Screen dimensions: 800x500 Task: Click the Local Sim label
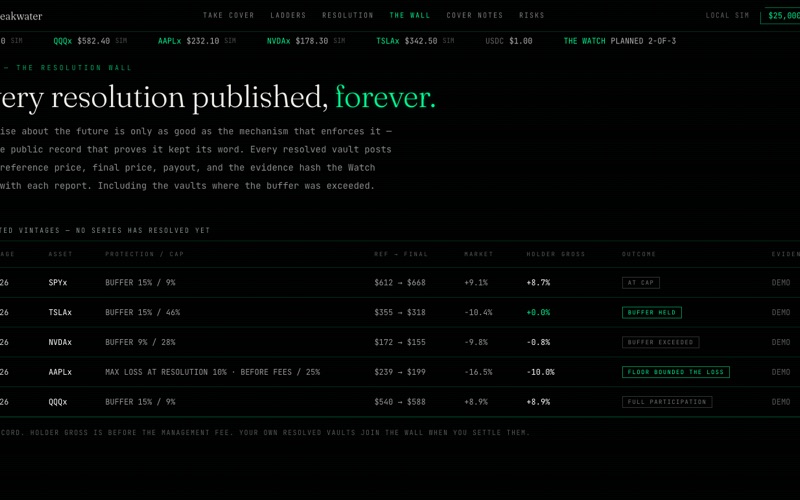(x=727, y=15)
